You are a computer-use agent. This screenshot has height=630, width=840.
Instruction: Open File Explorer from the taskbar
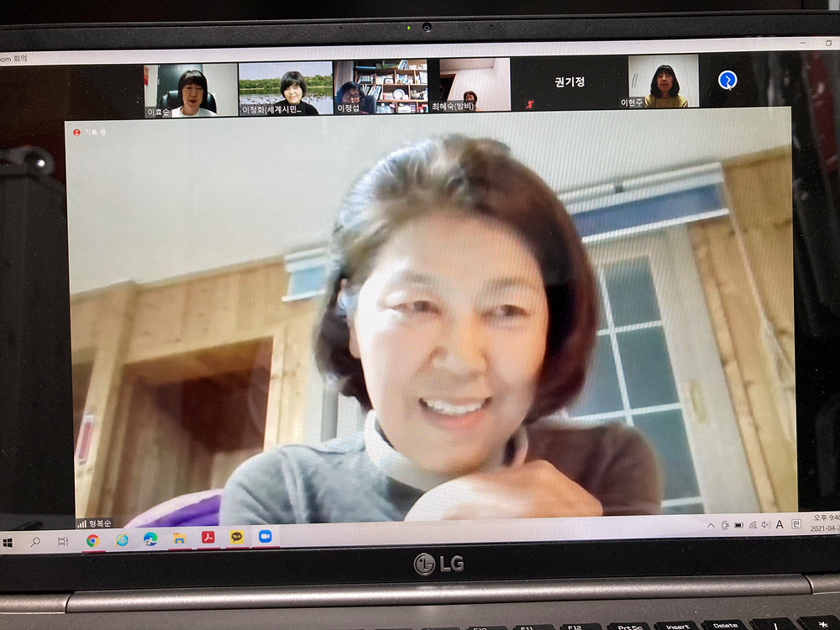[x=179, y=538]
